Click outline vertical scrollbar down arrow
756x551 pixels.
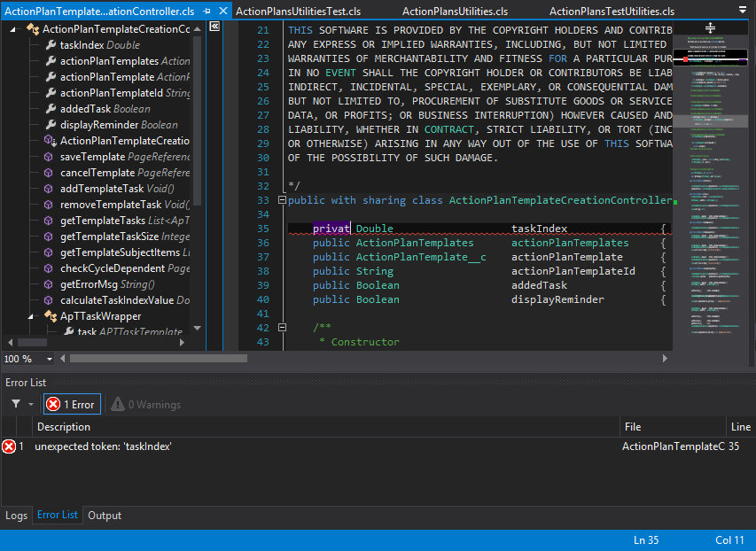pos(197,328)
